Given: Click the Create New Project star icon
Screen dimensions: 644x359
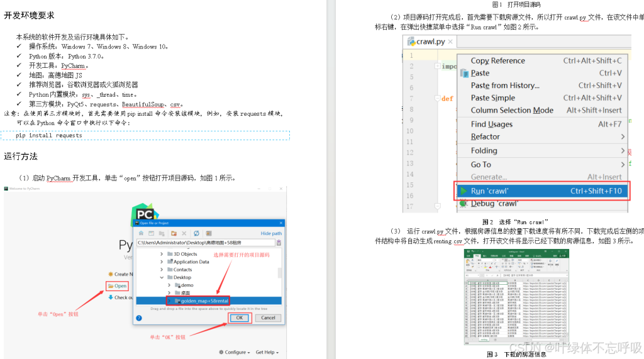Looking at the screenshot, I should (111, 274).
